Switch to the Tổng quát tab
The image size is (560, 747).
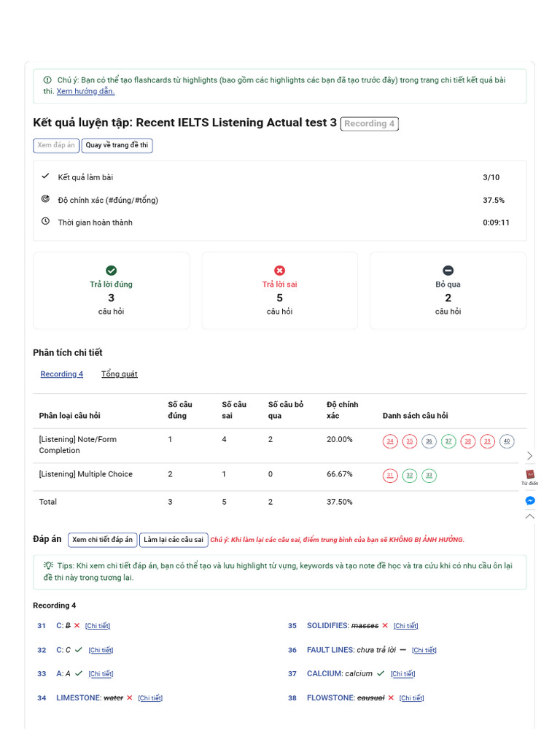click(x=120, y=374)
